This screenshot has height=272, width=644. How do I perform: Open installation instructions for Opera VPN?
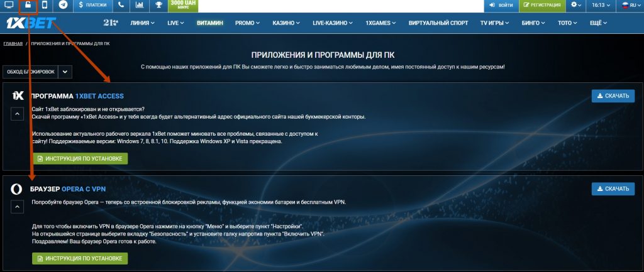pyautogui.click(x=80, y=258)
